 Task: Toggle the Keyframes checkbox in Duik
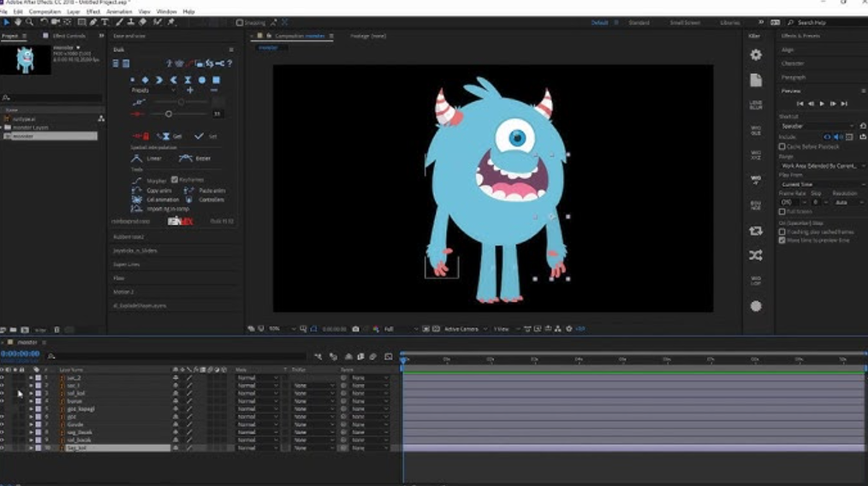tap(175, 180)
